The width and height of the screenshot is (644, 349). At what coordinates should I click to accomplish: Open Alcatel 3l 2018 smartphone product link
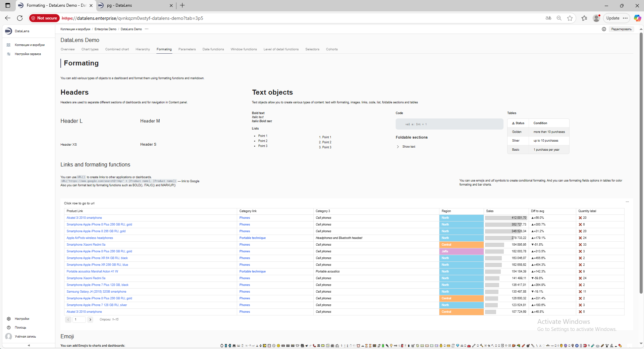click(x=84, y=218)
